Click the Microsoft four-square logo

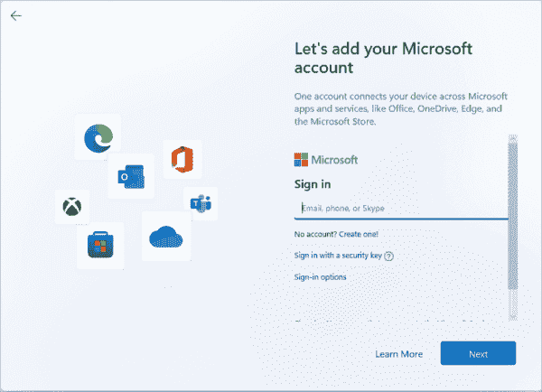301,160
